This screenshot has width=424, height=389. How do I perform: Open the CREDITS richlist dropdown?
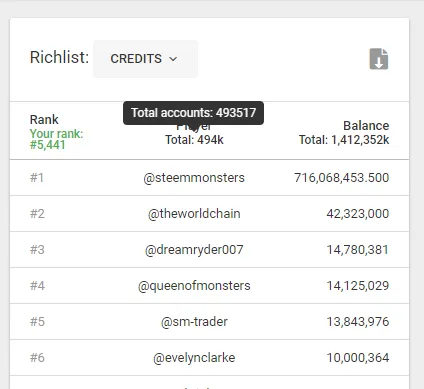point(145,59)
